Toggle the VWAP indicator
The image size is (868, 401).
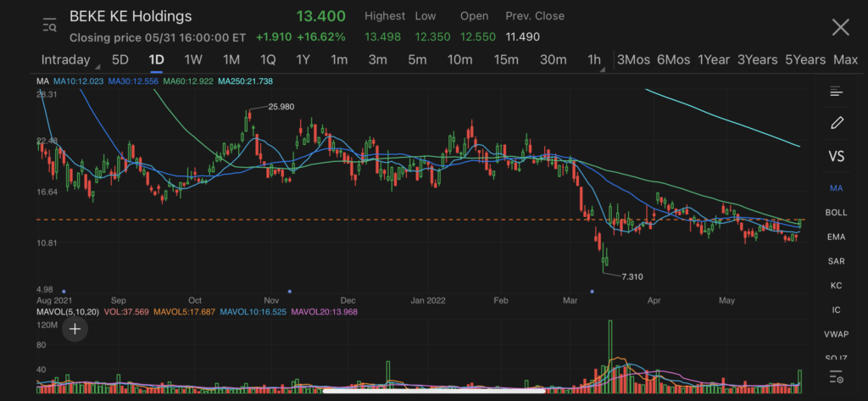click(x=836, y=334)
